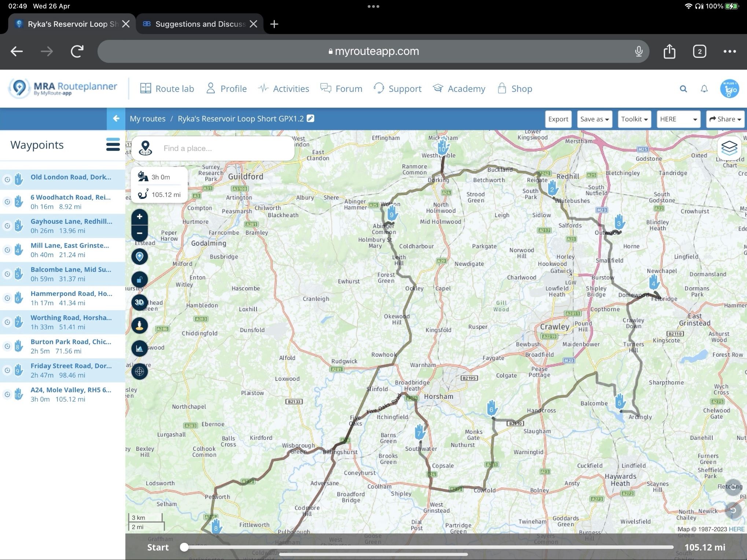The height and width of the screenshot is (560, 747).
Task: Open the Academy menu
Action: 459,89
